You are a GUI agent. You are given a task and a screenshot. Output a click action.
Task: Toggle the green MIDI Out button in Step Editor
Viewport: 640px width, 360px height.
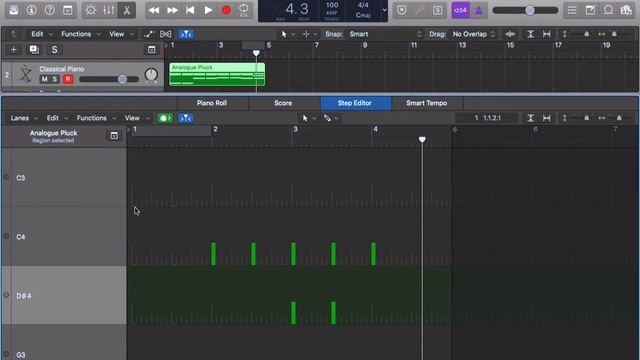click(x=165, y=118)
